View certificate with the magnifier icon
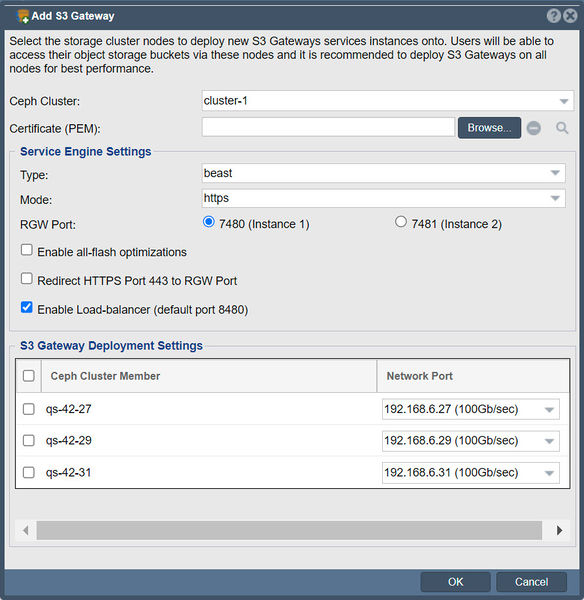Viewport: 584px width, 600px height. (x=562, y=128)
